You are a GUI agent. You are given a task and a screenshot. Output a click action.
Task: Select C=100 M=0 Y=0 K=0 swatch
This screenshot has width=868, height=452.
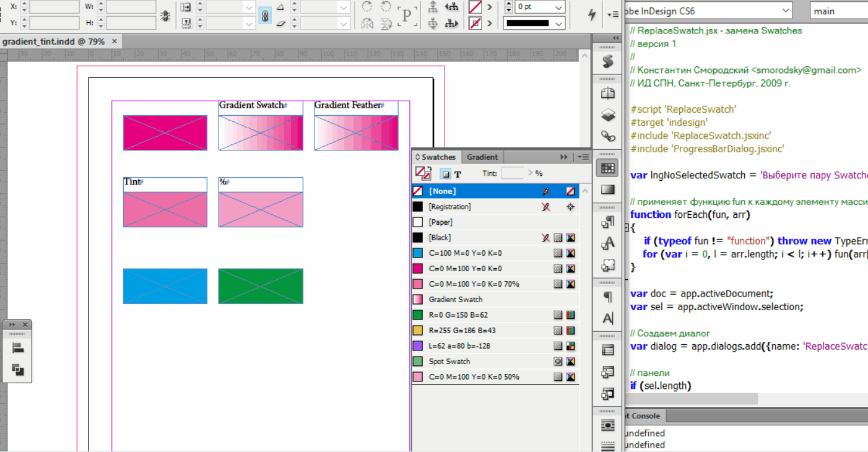point(495,253)
